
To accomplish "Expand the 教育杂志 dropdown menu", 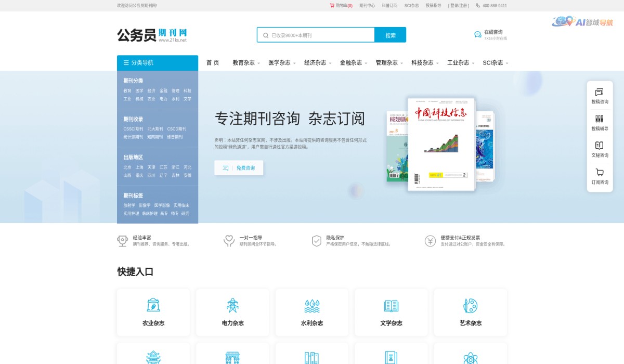I will tap(244, 62).
